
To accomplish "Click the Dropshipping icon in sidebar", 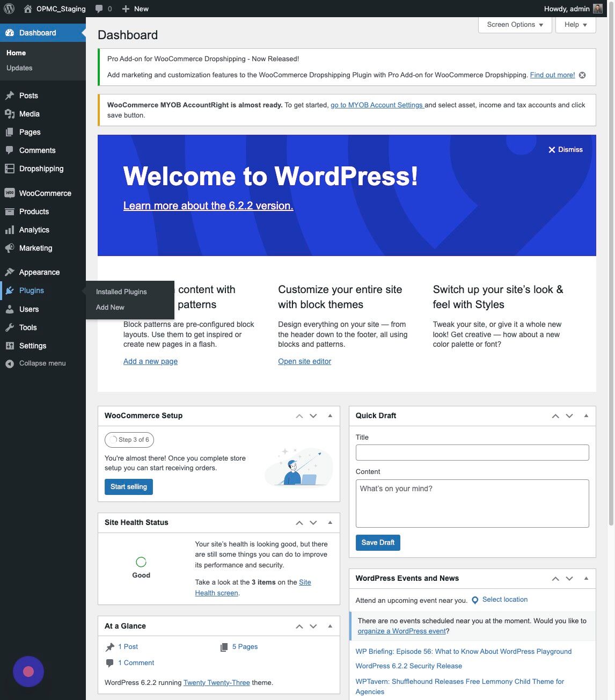I will [x=10, y=169].
